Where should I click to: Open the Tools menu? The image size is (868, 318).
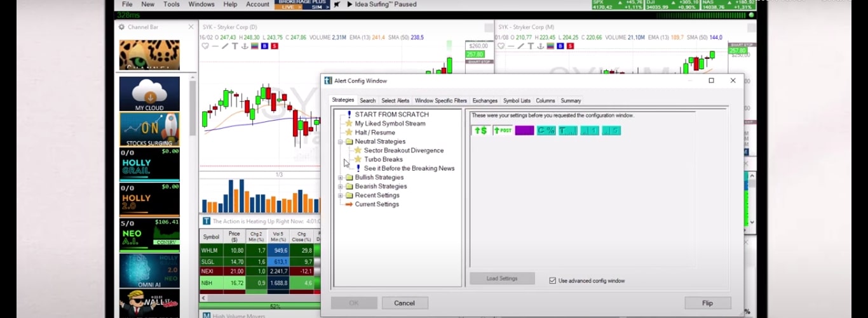(172, 4)
